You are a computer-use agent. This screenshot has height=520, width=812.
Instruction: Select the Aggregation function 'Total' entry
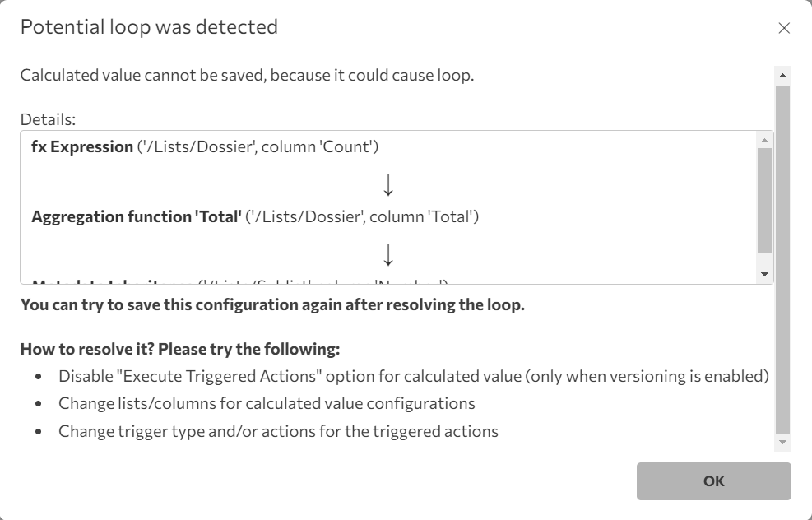pyautogui.click(x=255, y=217)
